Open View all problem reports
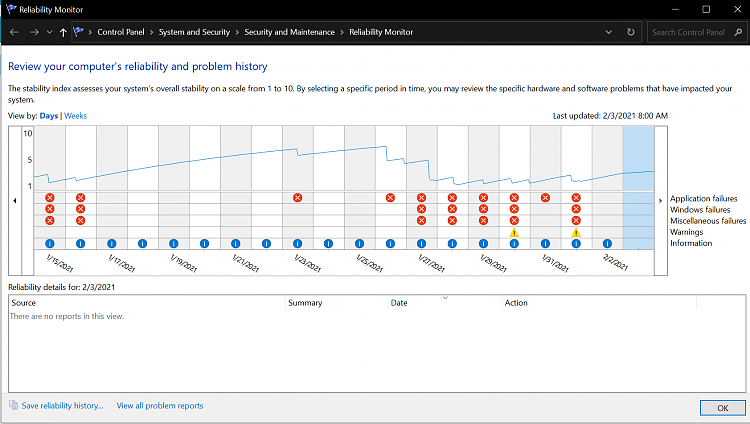Image resolution: width=750 pixels, height=424 pixels. pyautogui.click(x=160, y=406)
